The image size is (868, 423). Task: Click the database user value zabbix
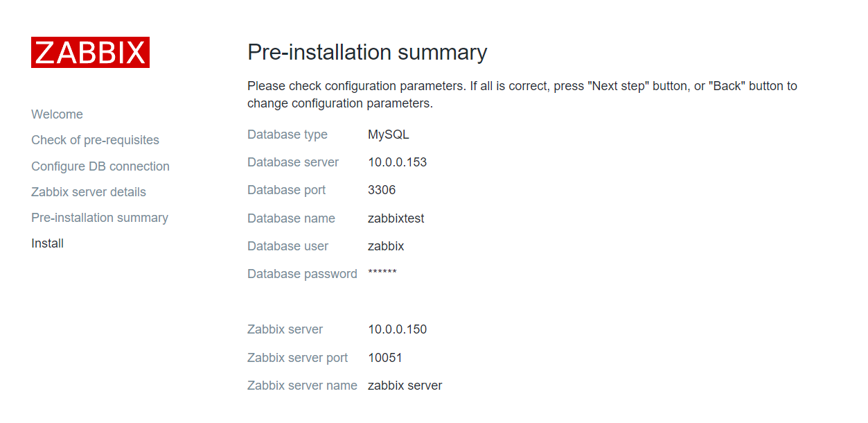(386, 246)
